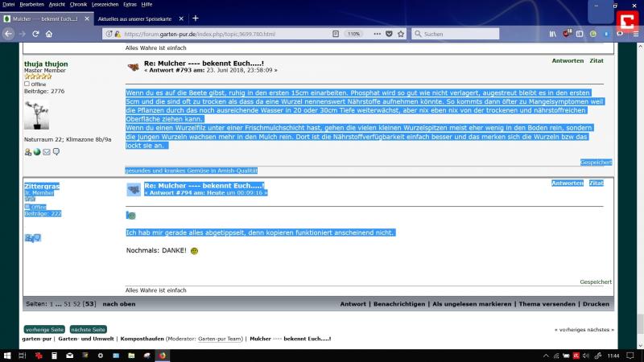Open the Firefox hamburger menu
Image resolution: width=644 pixels, height=362 pixels.
coord(634,34)
